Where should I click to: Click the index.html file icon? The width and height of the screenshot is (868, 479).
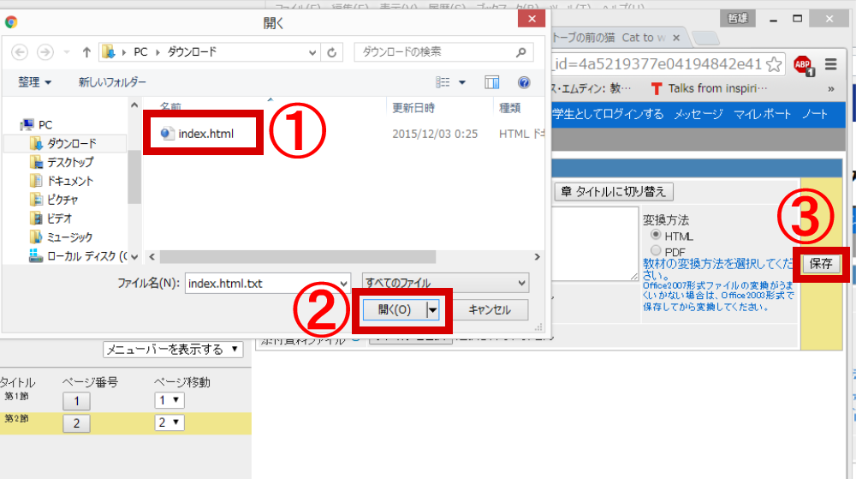tap(167, 134)
